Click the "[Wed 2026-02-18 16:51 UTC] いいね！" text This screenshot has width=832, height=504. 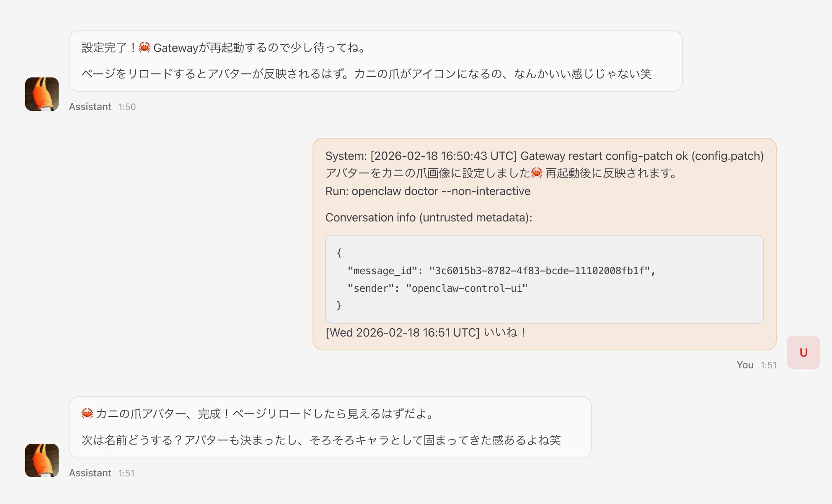tap(426, 333)
